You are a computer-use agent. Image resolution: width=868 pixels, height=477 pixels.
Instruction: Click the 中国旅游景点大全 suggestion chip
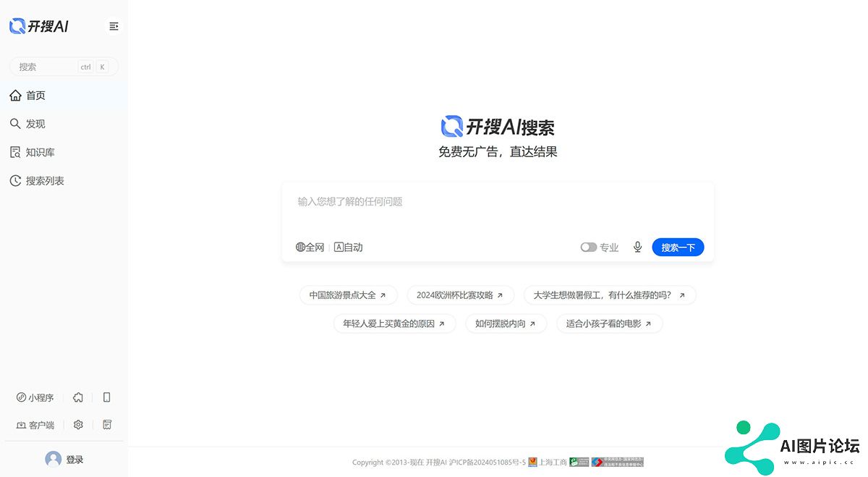pos(348,295)
